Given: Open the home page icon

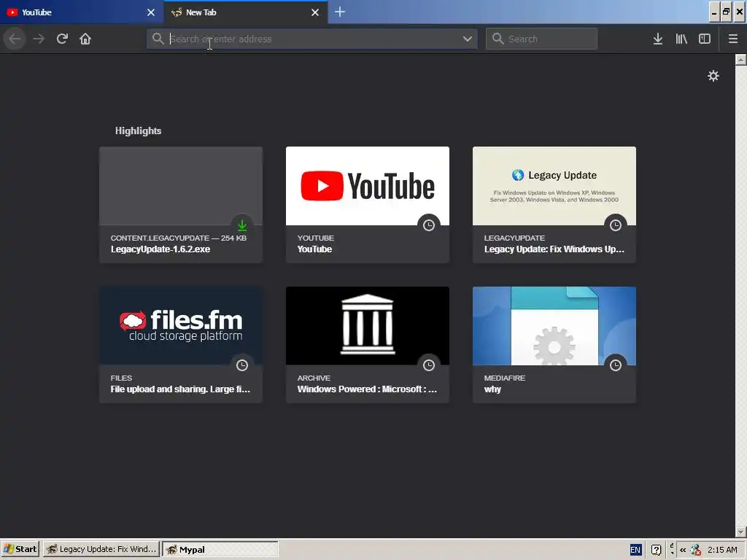Looking at the screenshot, I should (85, 39).
